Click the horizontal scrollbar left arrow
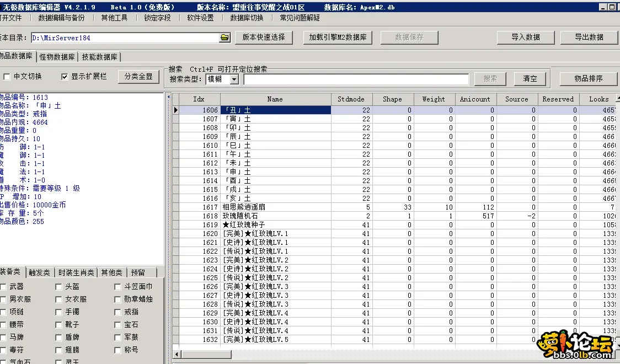This screenshot has width=620, height=364. 177,354
